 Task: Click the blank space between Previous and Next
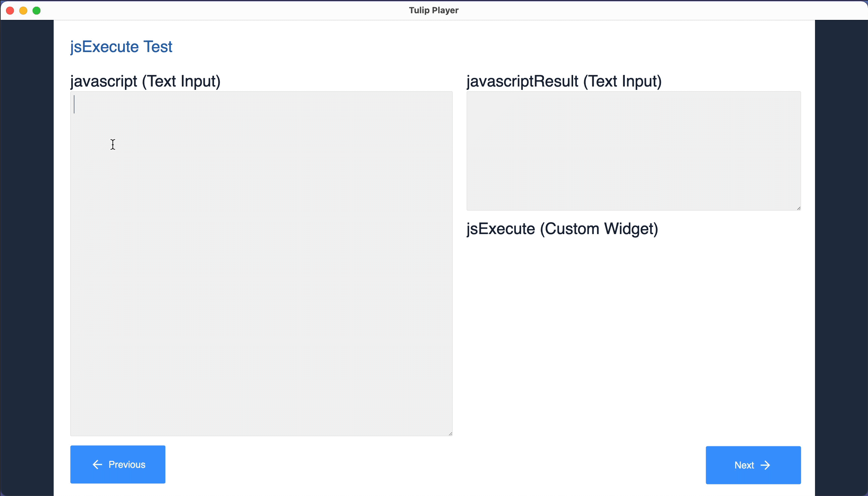click(436, 465)
